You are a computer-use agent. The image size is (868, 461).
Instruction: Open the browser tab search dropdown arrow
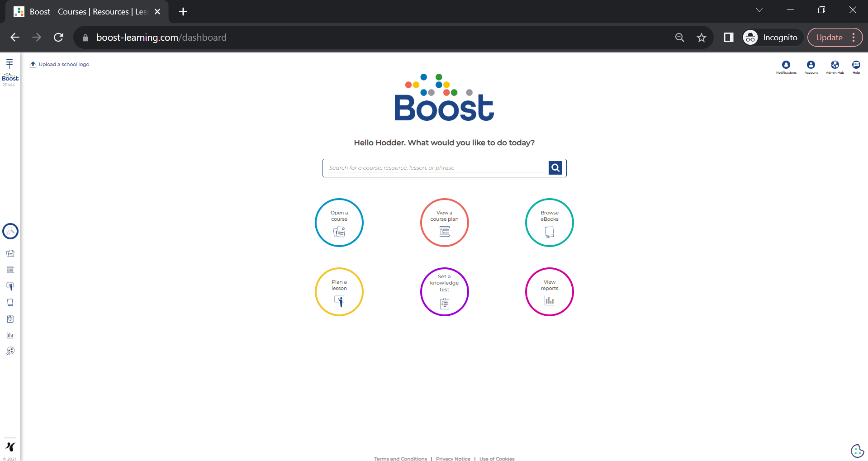pyautogui.click(x=759, y=10)
